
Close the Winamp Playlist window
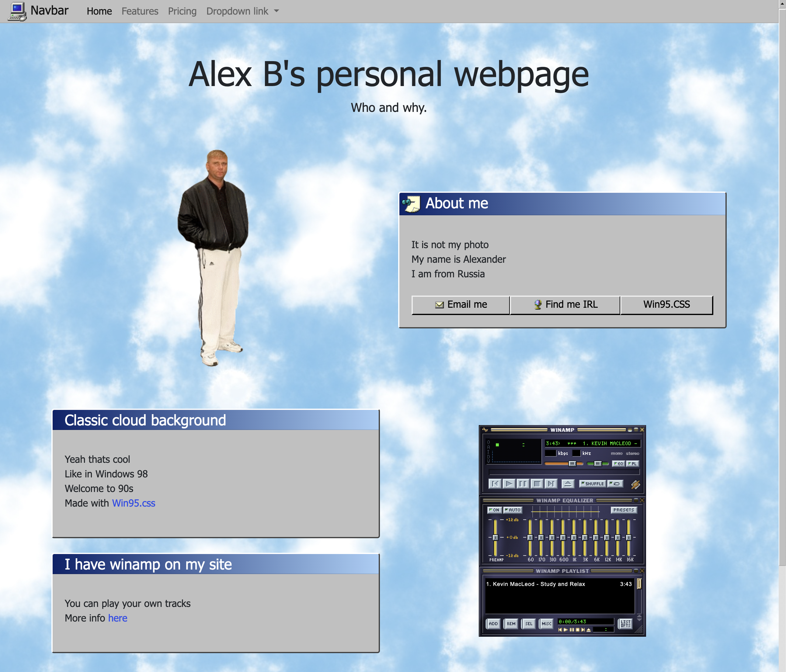(642, 571)
